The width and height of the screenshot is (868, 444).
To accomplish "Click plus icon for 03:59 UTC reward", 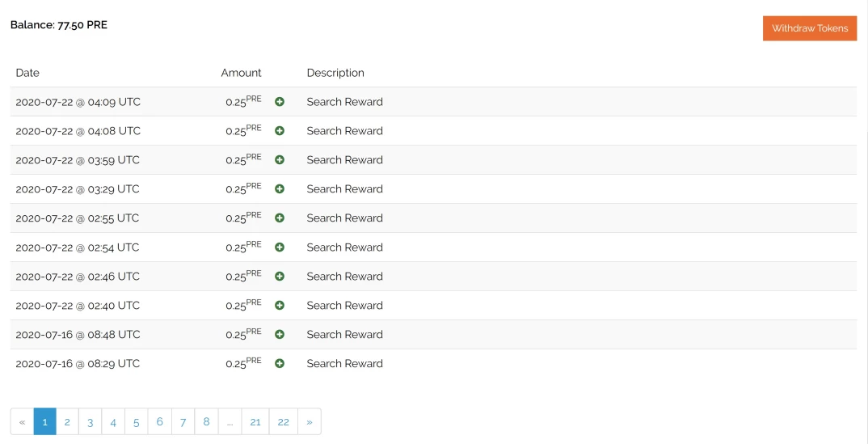I will (x=280, y=160).
